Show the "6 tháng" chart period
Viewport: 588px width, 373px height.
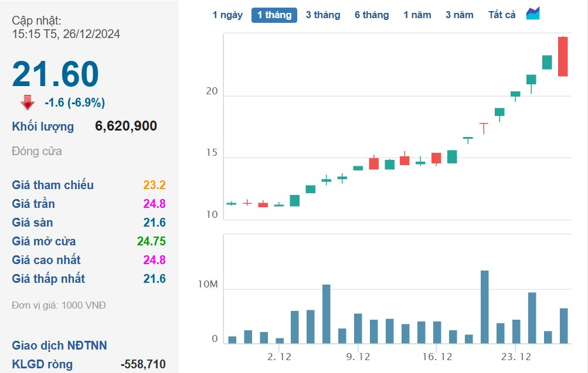(x=372, y=15)
